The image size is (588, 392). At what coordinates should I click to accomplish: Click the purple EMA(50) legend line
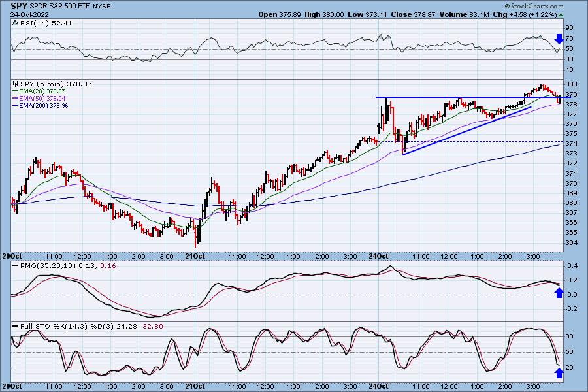point(16,98)
